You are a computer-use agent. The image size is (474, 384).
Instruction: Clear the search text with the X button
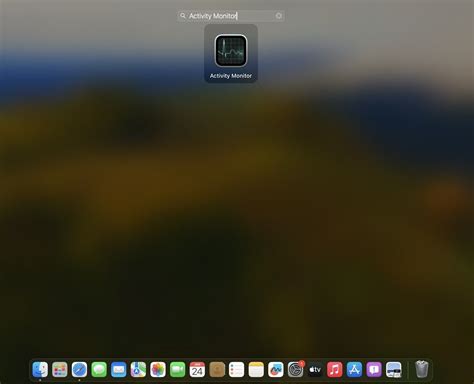[x=278, y=16]
